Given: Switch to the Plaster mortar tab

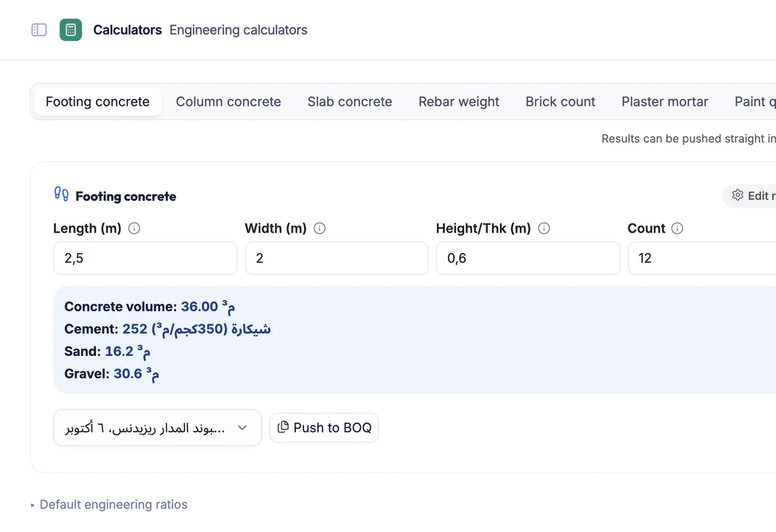Looking at the screenshot, I should point(665,102).
